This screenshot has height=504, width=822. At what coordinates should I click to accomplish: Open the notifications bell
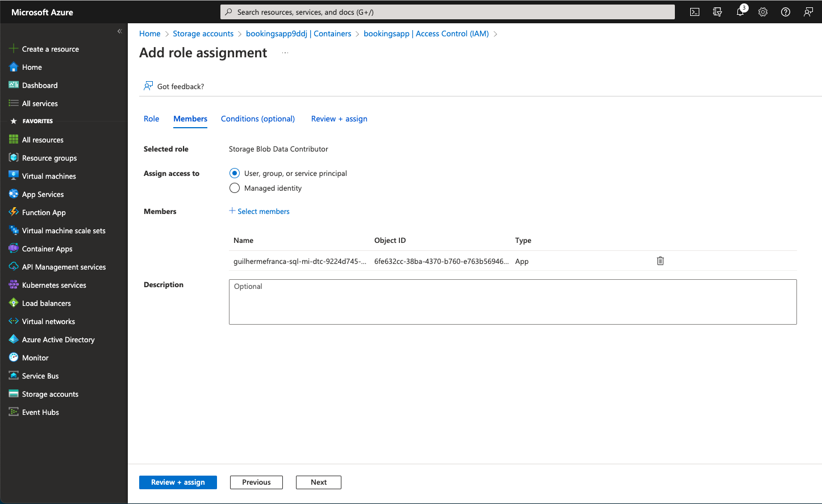(740, 12)
